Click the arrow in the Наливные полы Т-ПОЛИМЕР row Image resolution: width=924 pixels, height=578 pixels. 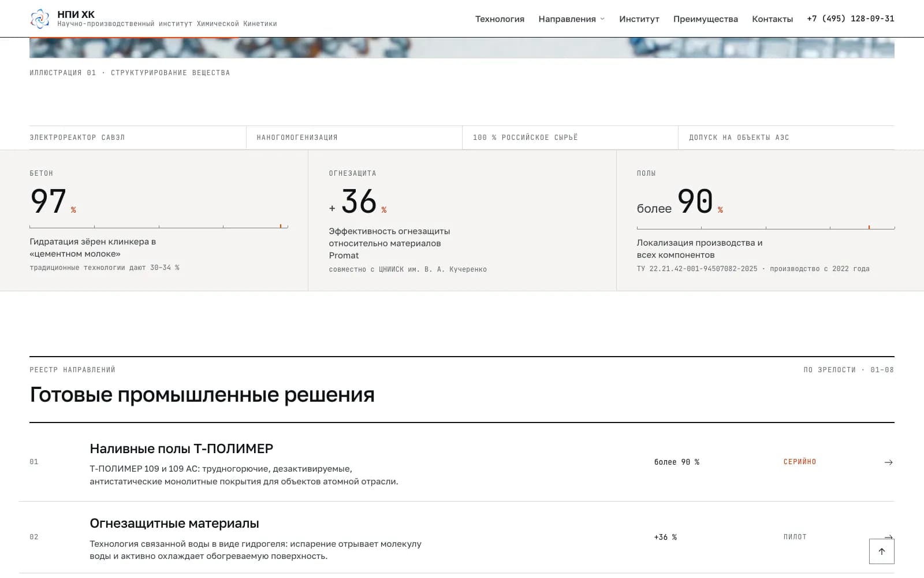pos(888,462)
